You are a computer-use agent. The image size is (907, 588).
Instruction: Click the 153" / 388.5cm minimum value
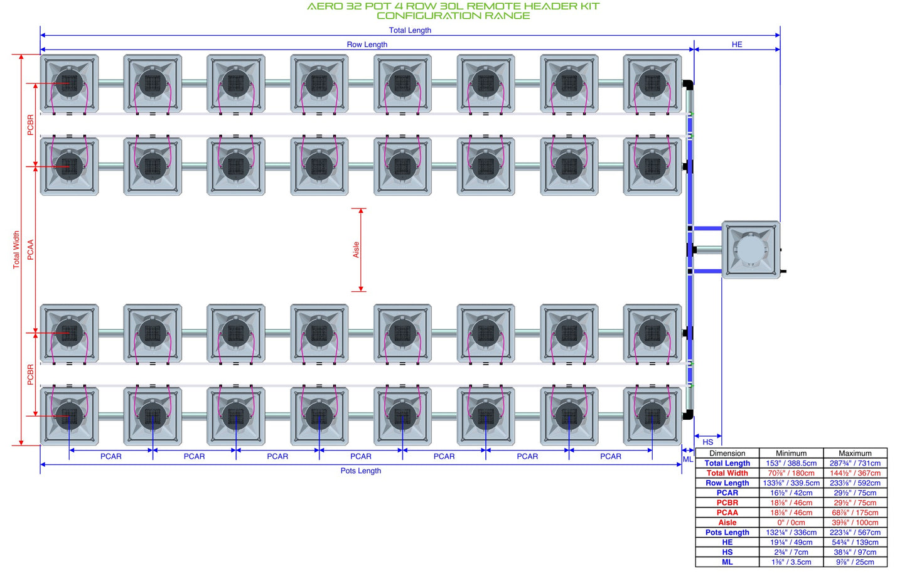tap(791, 463)
